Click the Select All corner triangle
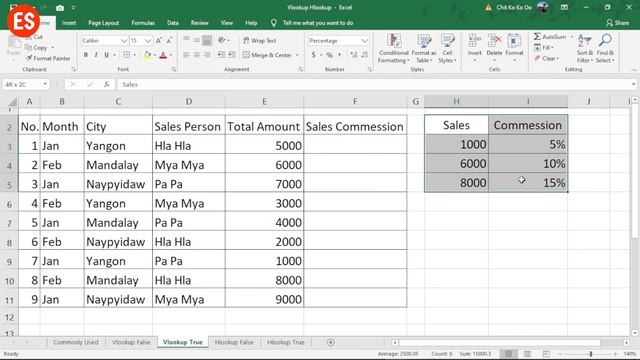The height and width of the screenshot is (360, 640). [x=12, y=102]
